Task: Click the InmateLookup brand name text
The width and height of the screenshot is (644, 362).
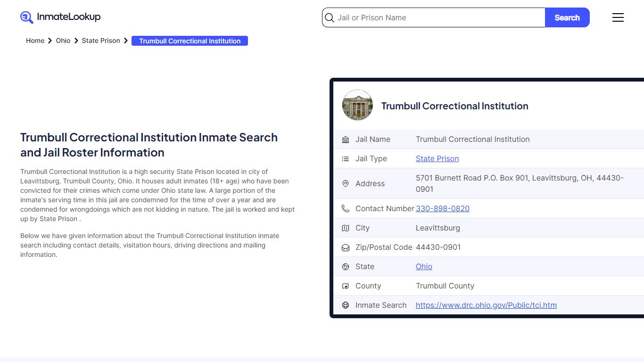Action: [69, 17]
